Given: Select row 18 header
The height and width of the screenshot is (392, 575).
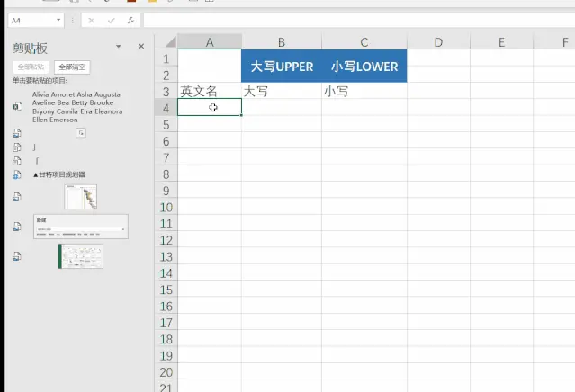Looking at the screenshot, I should tap(166, 339).
